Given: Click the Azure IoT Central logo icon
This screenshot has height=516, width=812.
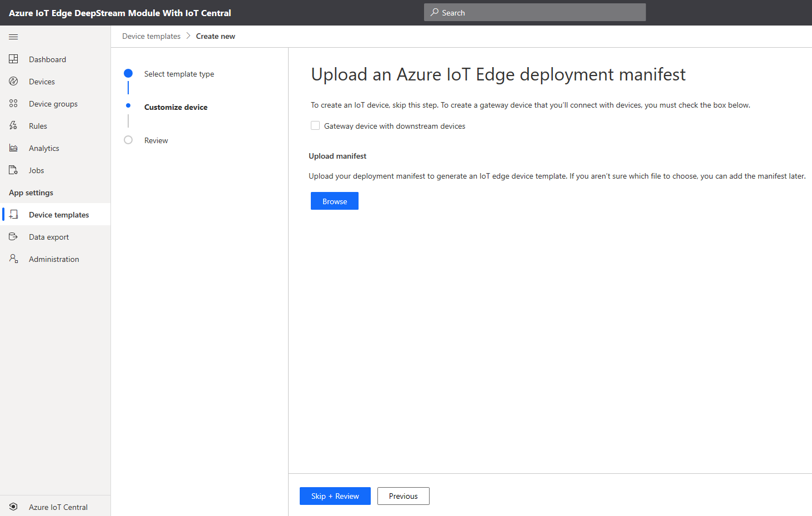Looking at the screenshot, I should 13,507.
